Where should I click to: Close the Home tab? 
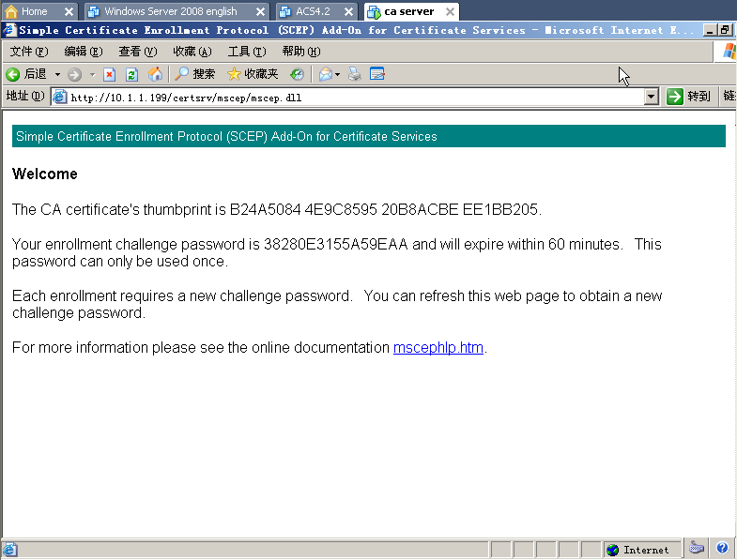click(69, 12)
